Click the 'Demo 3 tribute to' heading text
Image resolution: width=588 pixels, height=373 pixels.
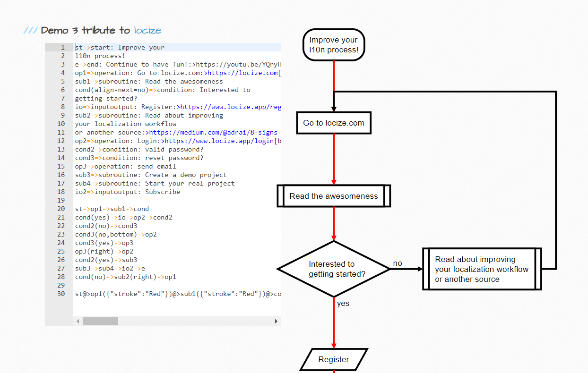86,30
